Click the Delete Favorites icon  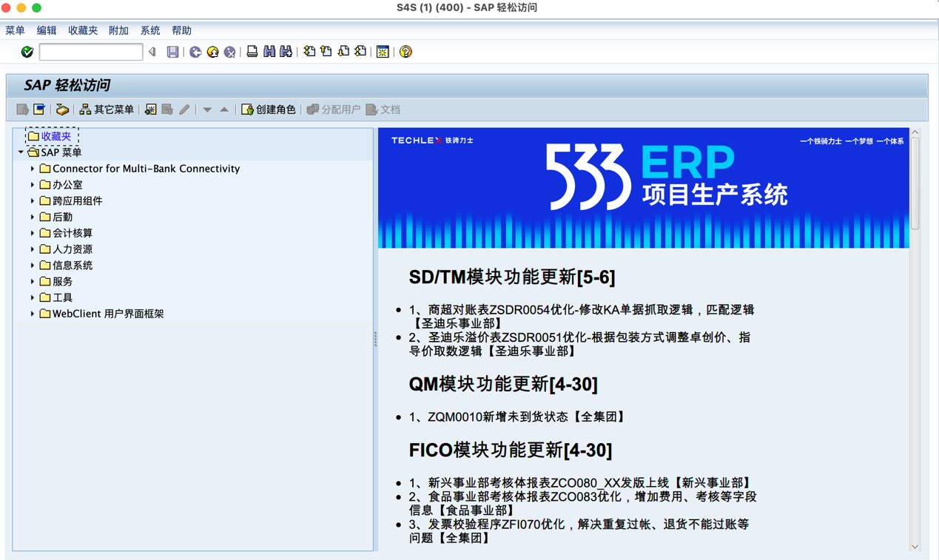[x=167, y=109]
